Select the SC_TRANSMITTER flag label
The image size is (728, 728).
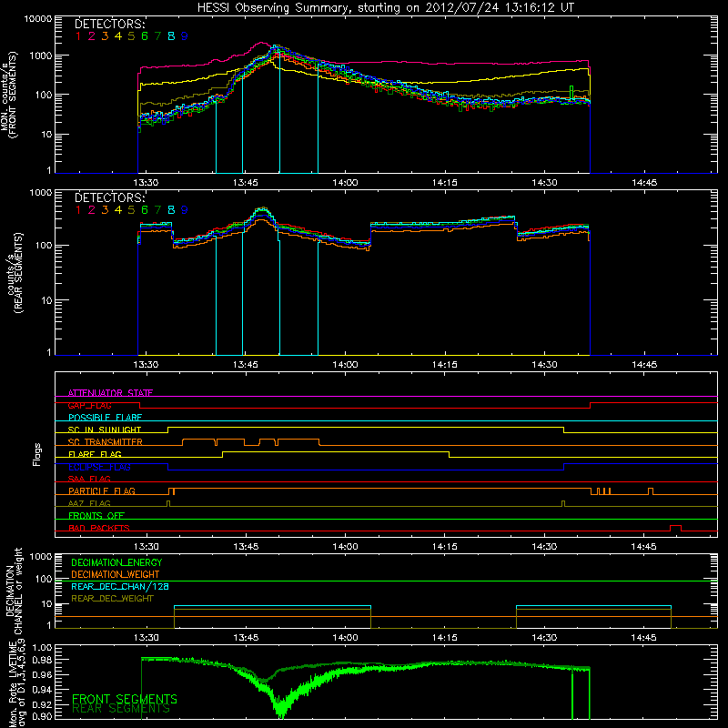(x=106, y=442)
